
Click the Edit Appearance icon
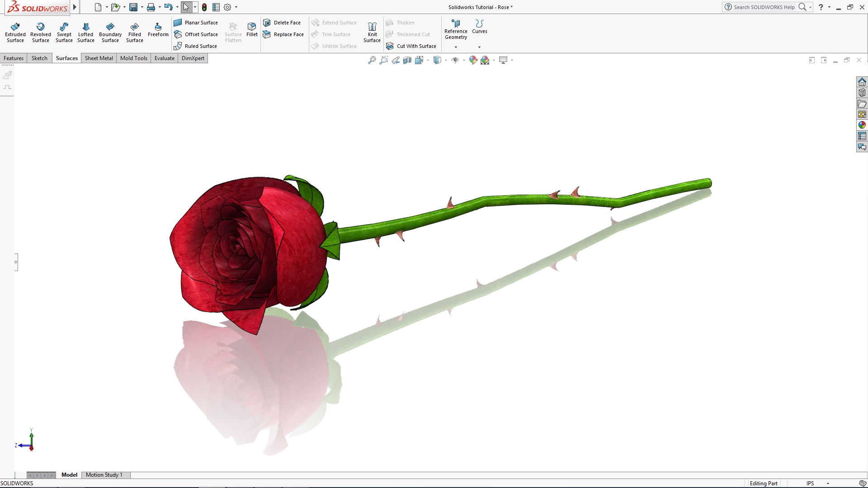point(473,60)
